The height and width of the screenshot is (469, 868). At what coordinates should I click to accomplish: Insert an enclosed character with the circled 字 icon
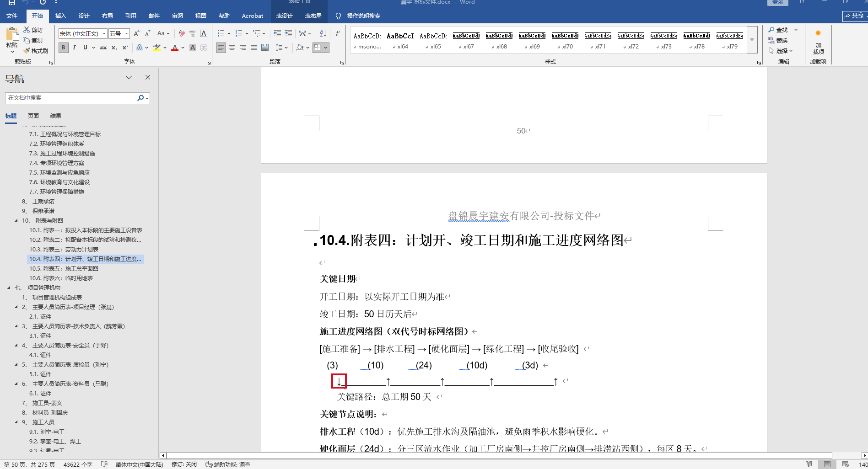tap(204, 48)
